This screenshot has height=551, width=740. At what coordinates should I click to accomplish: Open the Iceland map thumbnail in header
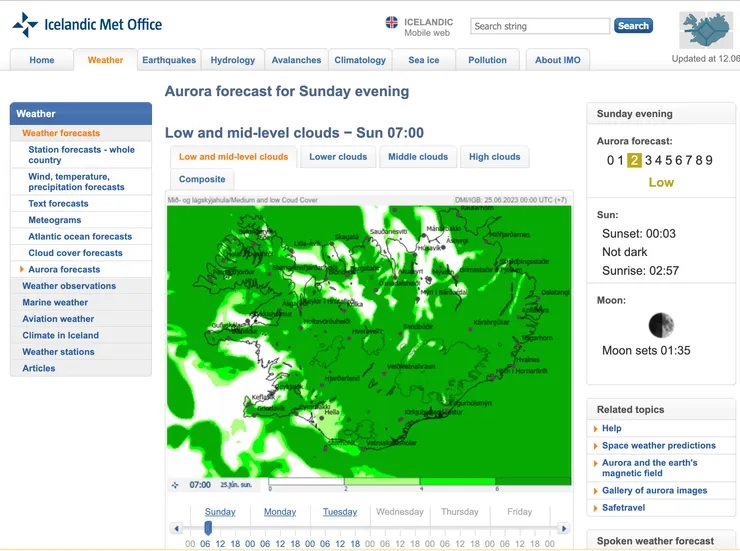point(706,30)
